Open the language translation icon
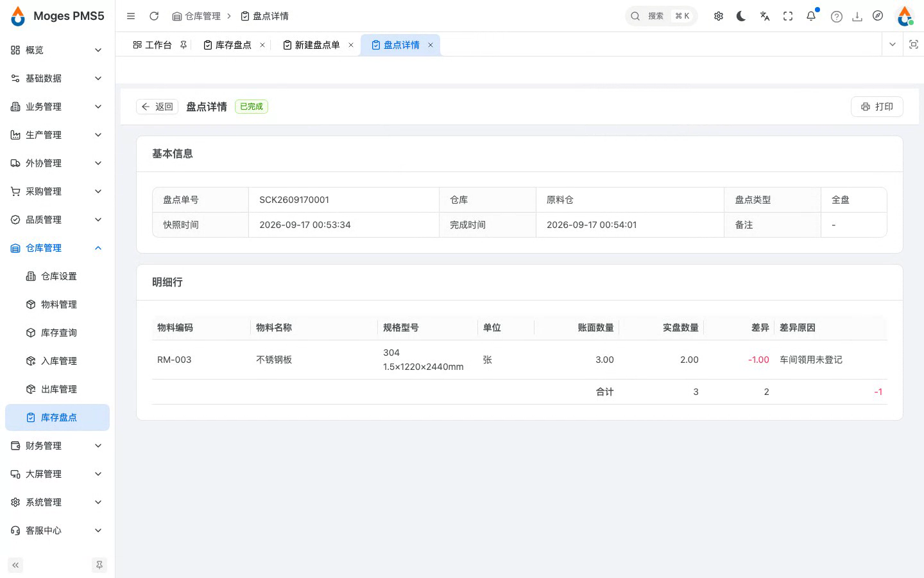The height and width of the screenshot is (578, 924). [765, 16]
